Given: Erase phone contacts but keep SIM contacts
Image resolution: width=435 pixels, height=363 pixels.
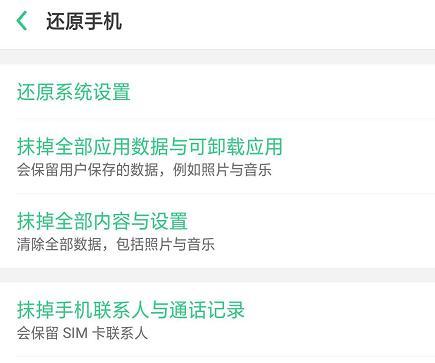Looking at the screenshot, I should [217, 319].
